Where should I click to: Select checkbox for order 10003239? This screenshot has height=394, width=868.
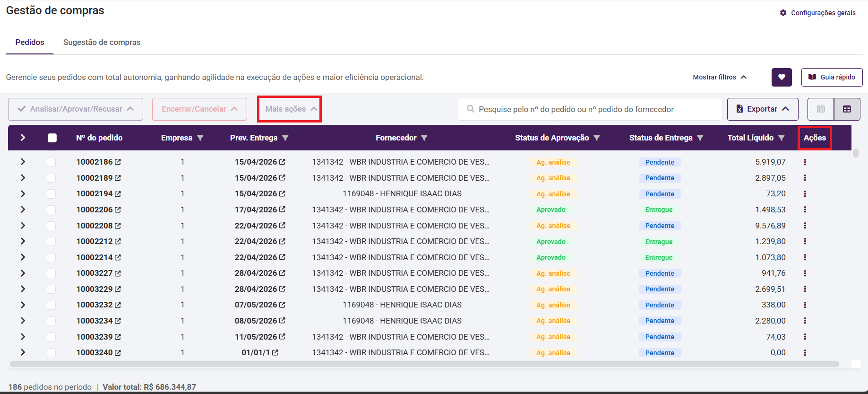tap(52, 337)
